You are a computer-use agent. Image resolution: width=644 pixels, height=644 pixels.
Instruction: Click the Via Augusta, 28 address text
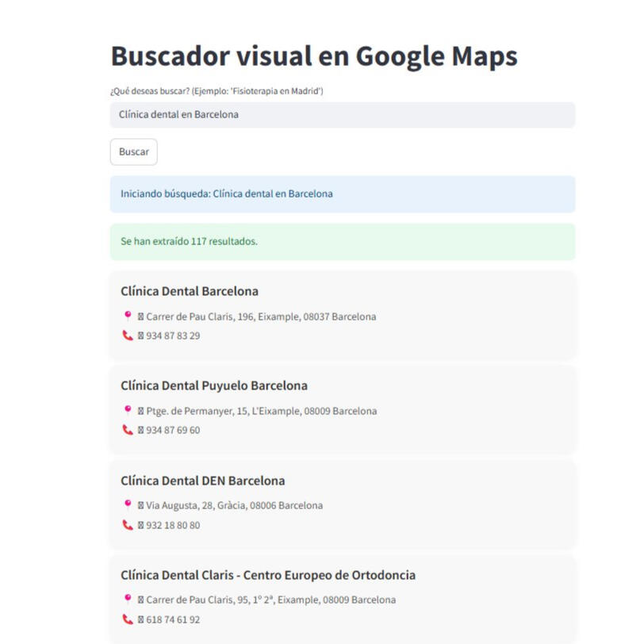click(234, 505)
